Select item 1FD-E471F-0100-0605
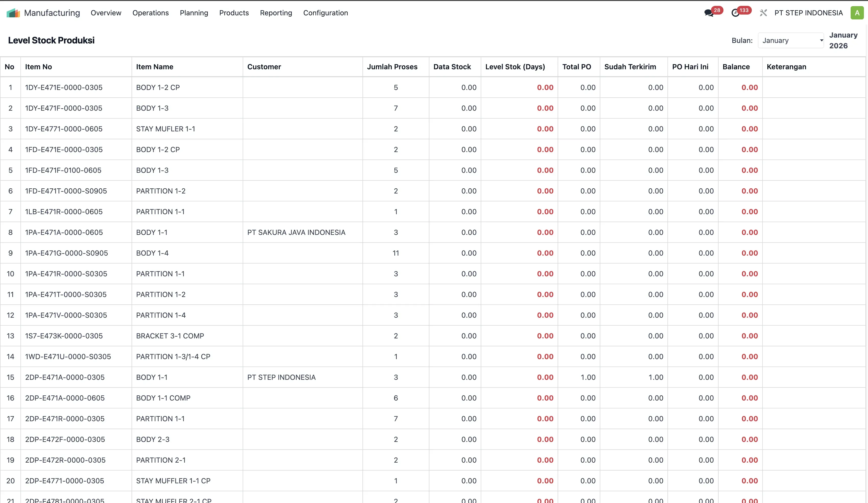The width and height of the screenshot is (868, 503). [x=63, y=170]
